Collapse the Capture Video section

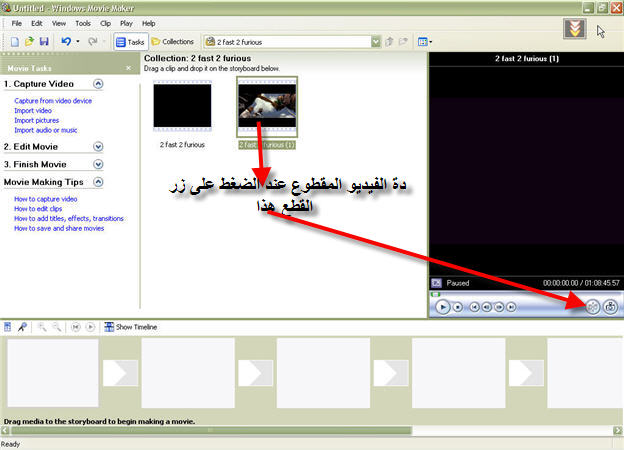pyautogui.click(x=98, y=84)
